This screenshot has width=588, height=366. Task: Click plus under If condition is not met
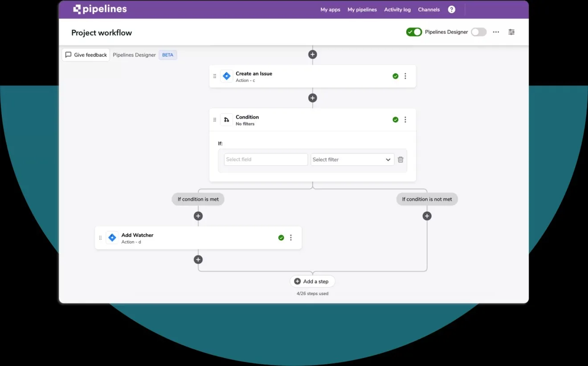pos(427,216)
